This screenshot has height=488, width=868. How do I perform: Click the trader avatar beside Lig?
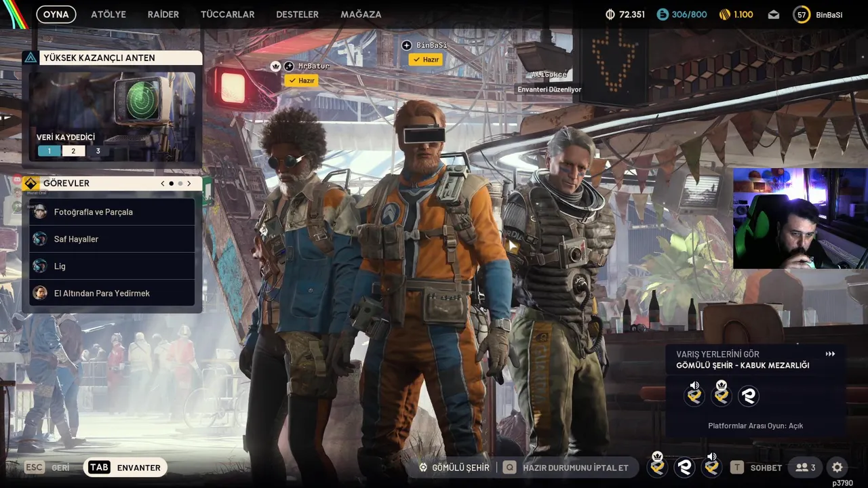click(40, 266)
